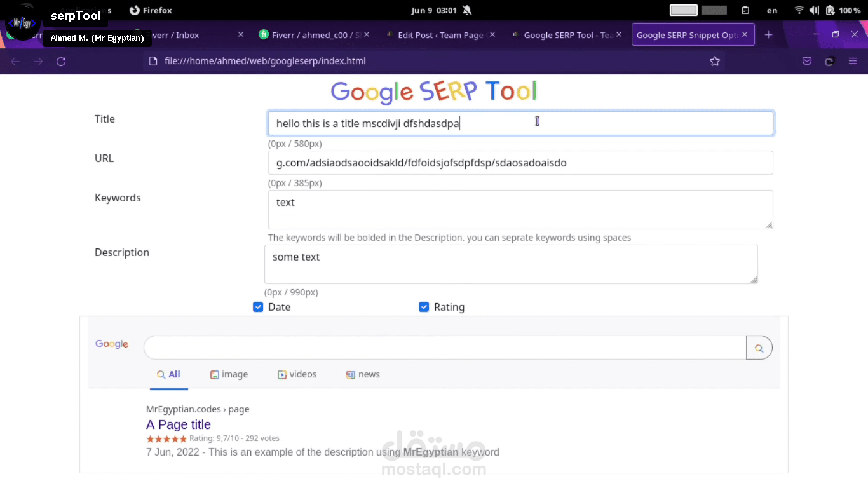Open the Pocket save icon

click(807, 61)
